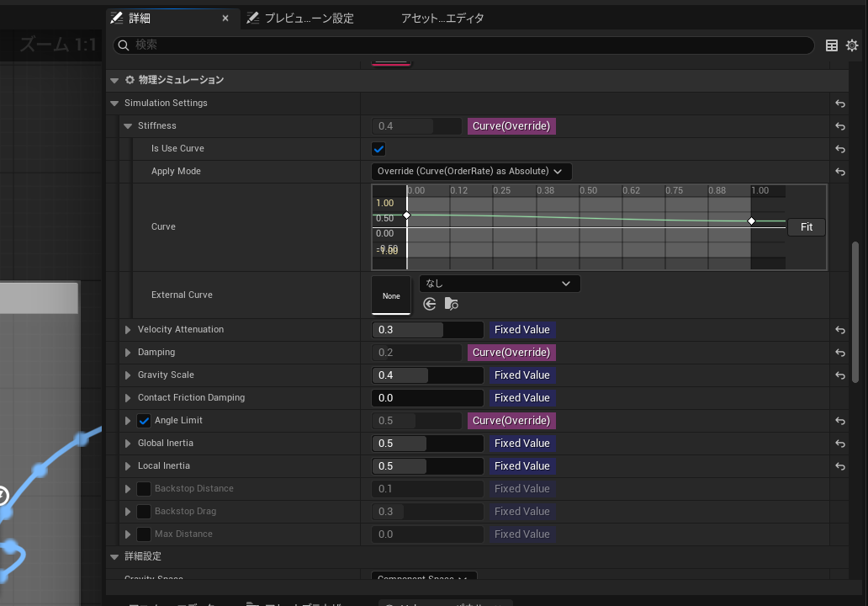
Task: Browse to External Curve asset in content browser
Action: click(451, 304)
